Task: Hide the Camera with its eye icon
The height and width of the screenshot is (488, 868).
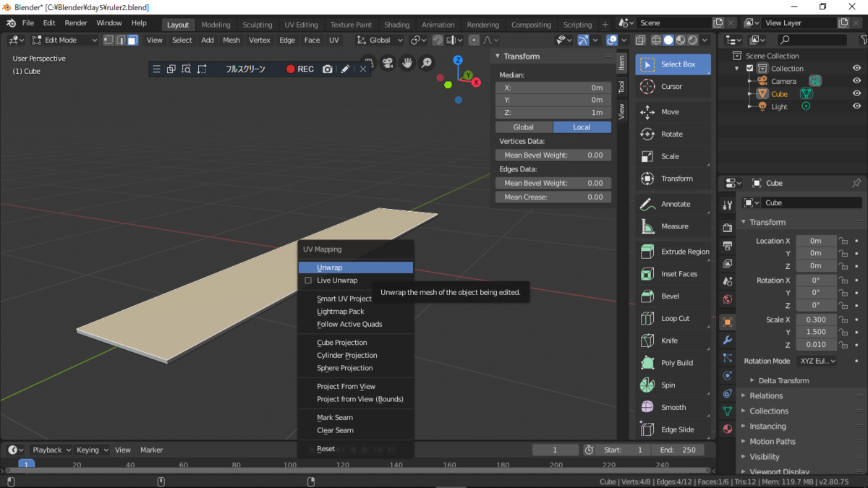Action: pos(856,81)
